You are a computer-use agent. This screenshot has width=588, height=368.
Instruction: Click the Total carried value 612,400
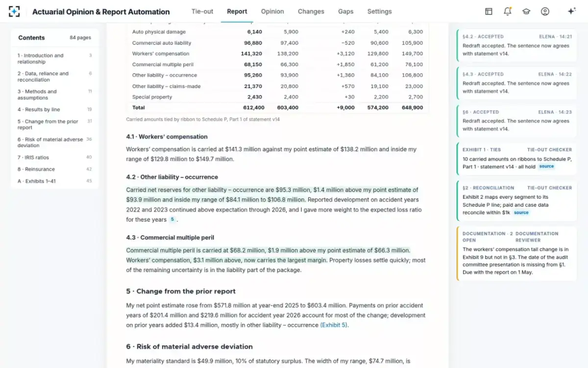pyautogui.click(x=253, y=107)
